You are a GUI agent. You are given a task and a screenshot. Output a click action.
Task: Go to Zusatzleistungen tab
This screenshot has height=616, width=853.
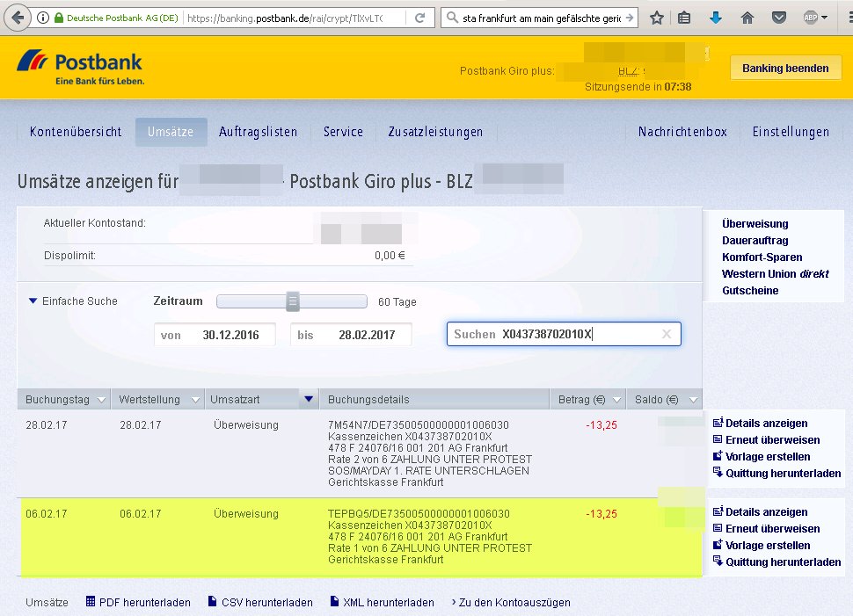coord(435,132)
